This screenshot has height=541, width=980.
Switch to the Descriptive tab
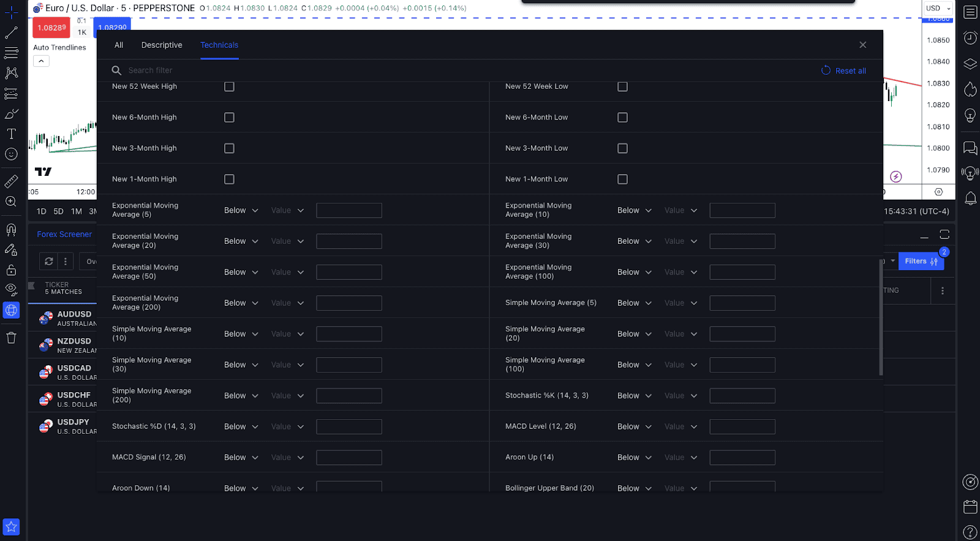[x=162, y=45]
